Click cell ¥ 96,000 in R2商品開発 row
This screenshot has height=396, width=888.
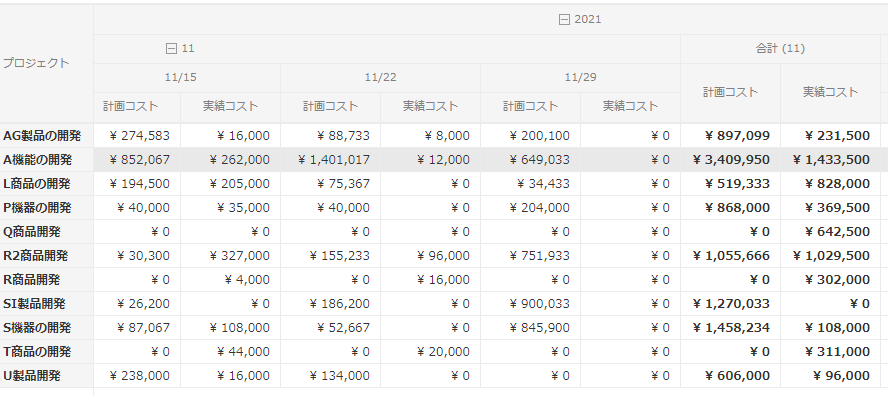click(430, 256)
